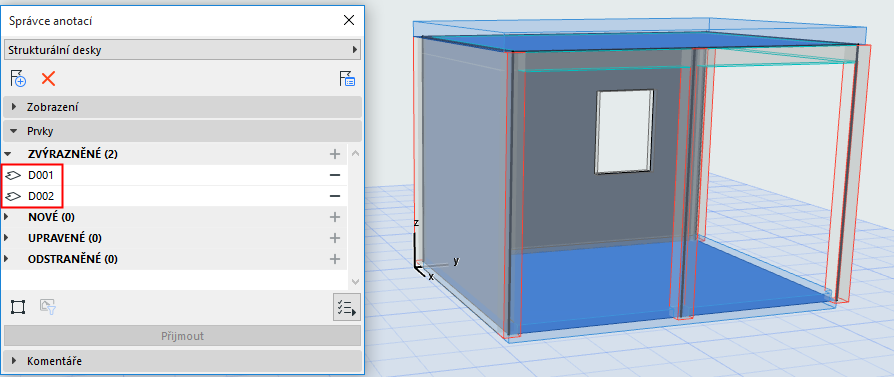Collapse the Prvky section
Image resolution: width=894 pixels, height=377 pixels.
click(182, 131)
